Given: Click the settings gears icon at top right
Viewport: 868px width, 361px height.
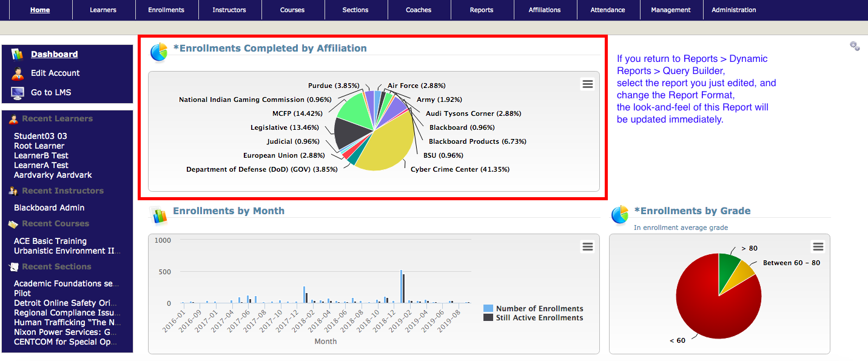Looking at the screenshot, I should [855, 46].
